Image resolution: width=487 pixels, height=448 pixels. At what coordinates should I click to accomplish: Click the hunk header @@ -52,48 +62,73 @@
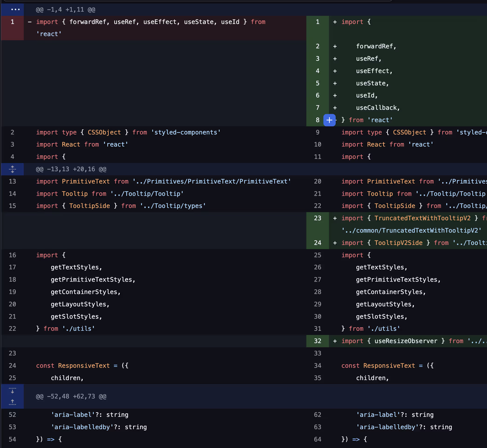(71, 396)
